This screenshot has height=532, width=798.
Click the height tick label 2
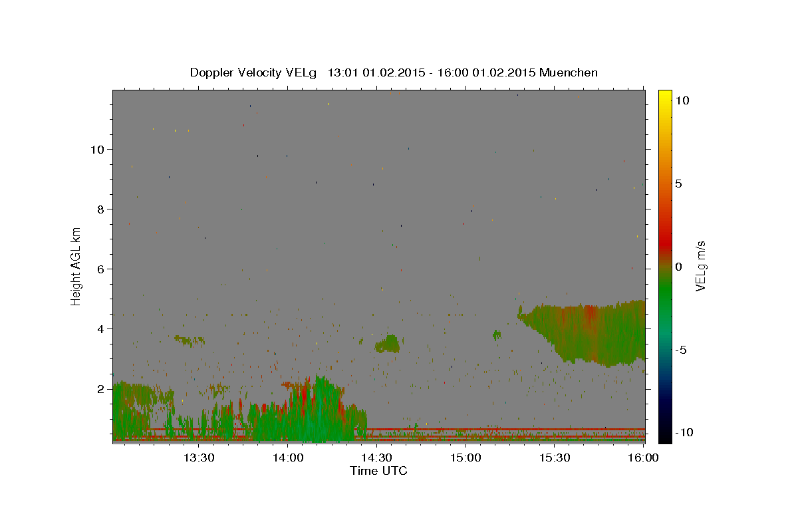(x=102, y=388)
